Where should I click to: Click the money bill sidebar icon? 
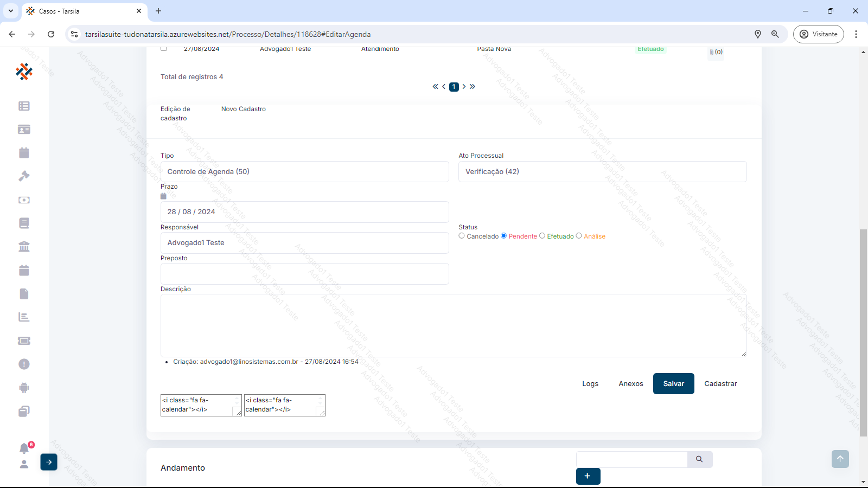tap(24, 200)
